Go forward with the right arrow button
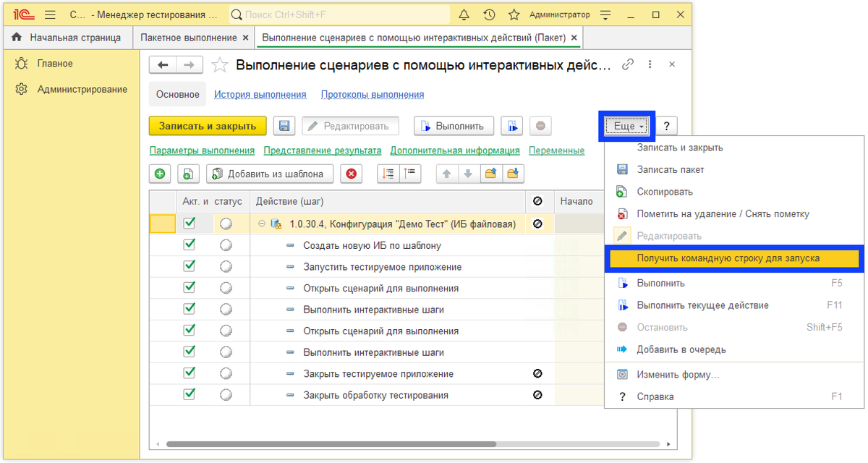This screenshot has height=463, width=868. (x=190, y=65)
